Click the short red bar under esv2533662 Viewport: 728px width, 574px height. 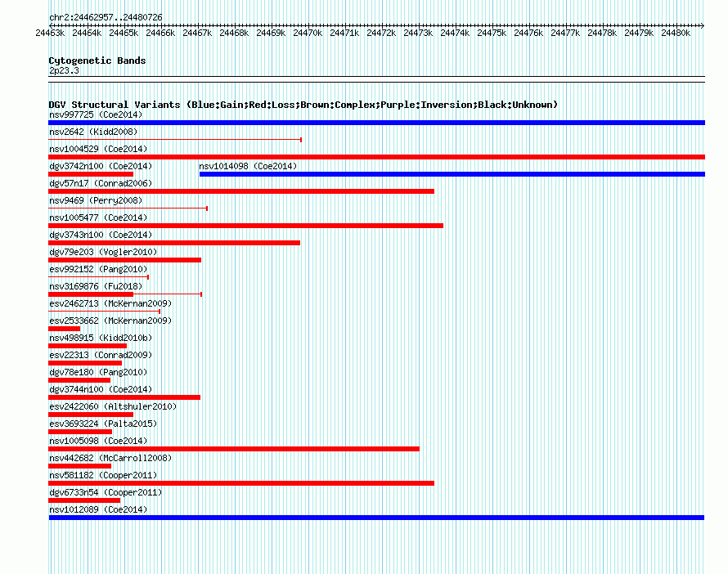pos(64,329)
